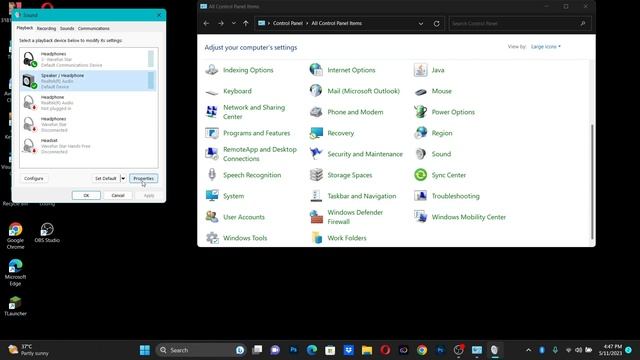Screen dimensions: 640x360
Task: Click the Configure button in Sound dialog
Action: click(x=33, y=178)
